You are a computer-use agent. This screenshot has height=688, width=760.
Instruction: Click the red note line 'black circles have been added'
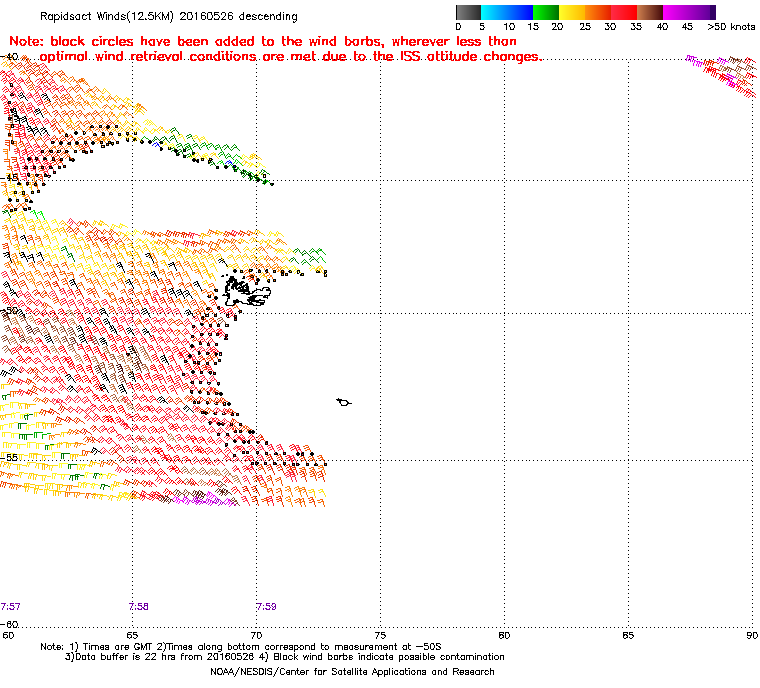pos(263,41)
